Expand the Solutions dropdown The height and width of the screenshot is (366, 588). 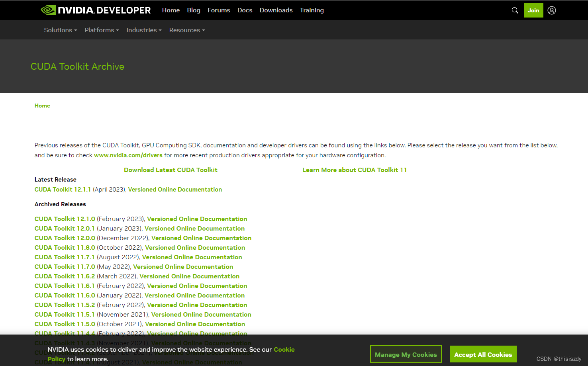pos(61,30)
